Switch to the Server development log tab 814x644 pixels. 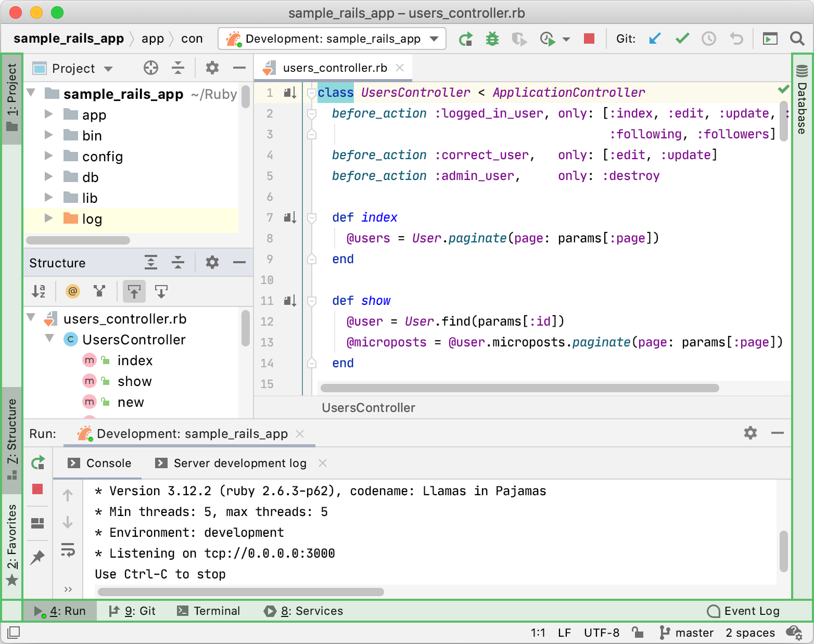(239, 463)
